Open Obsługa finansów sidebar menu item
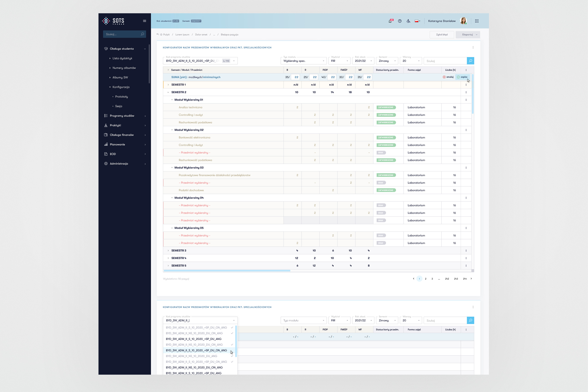Image resolution: width=588 pixels, height=392 pixels. pyautogui.click(x=122, y=135)
